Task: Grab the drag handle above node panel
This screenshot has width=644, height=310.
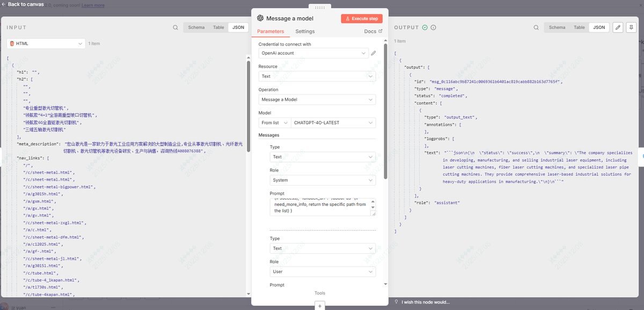Action: click(x=319, y=8)
